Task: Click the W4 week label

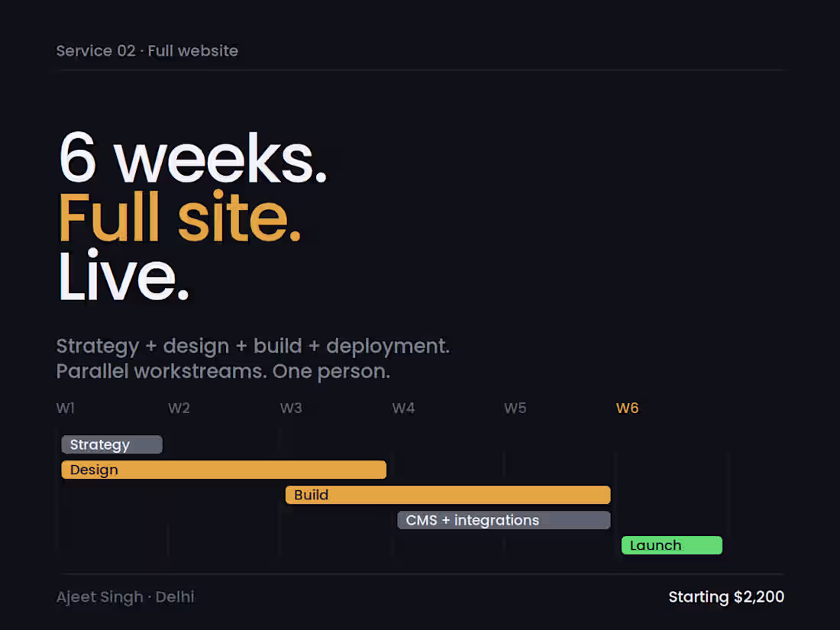Action: (x=403, y=409)
